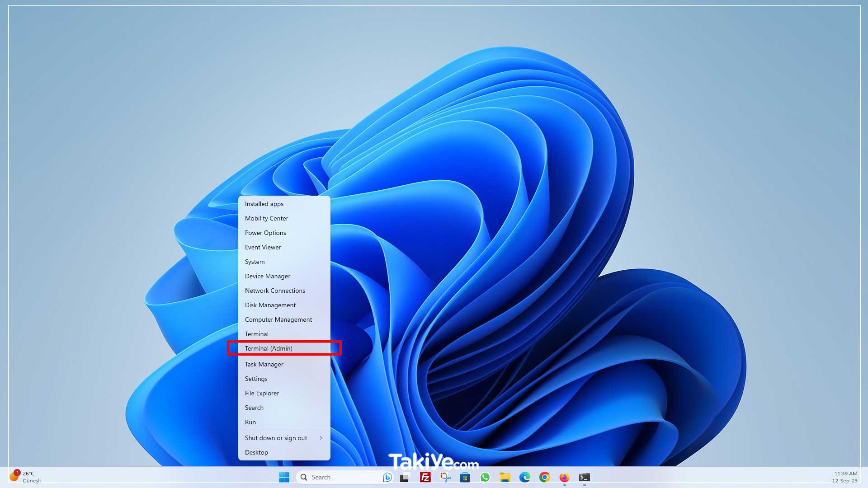Open Microsoft Store taskbar icon
Image resolution: width=868 pixels, height=488 pixels.
465,477
